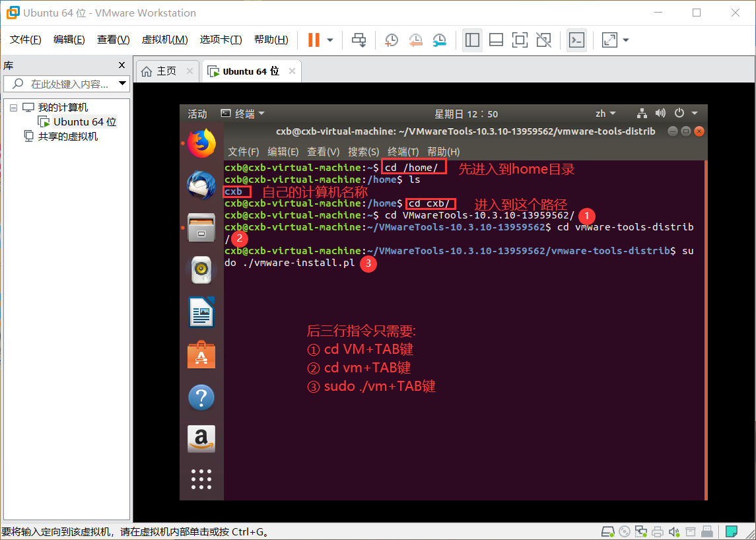756x540 pixels.
Task: Toggle the library sidebar visibility
Action: [x=472, y=40]
